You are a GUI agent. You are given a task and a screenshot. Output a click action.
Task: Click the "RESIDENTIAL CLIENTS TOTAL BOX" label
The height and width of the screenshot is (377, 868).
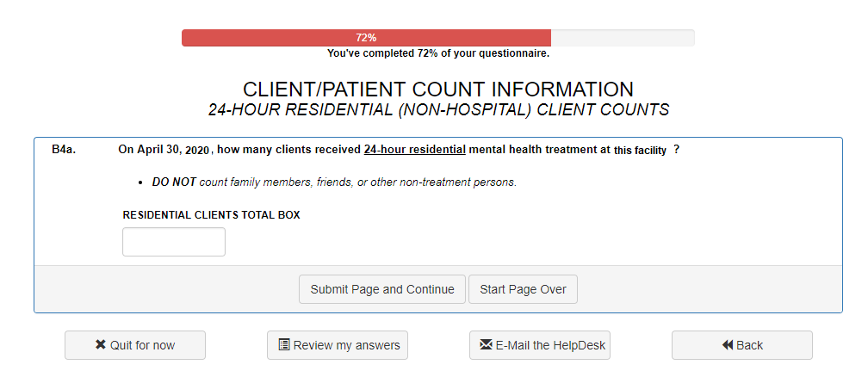coord(211,215)
